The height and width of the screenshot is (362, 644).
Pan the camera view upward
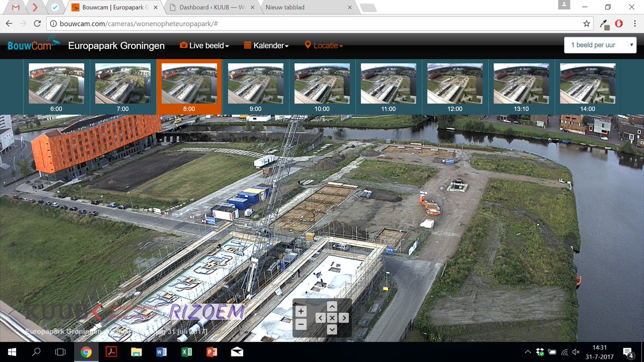click(x=332, y=307)
